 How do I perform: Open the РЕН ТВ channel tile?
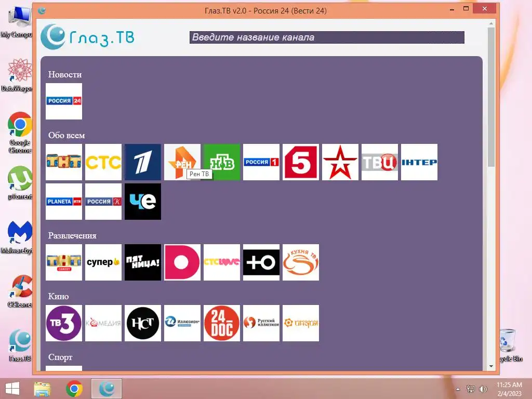pyautogui.click(x=182, y=162)
